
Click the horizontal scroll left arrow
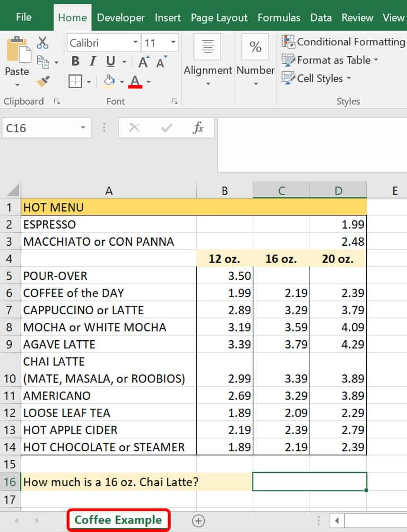pos(337,521)
